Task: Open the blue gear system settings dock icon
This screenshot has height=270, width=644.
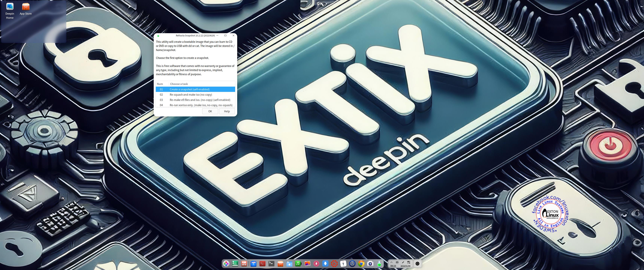Action: 352,263
